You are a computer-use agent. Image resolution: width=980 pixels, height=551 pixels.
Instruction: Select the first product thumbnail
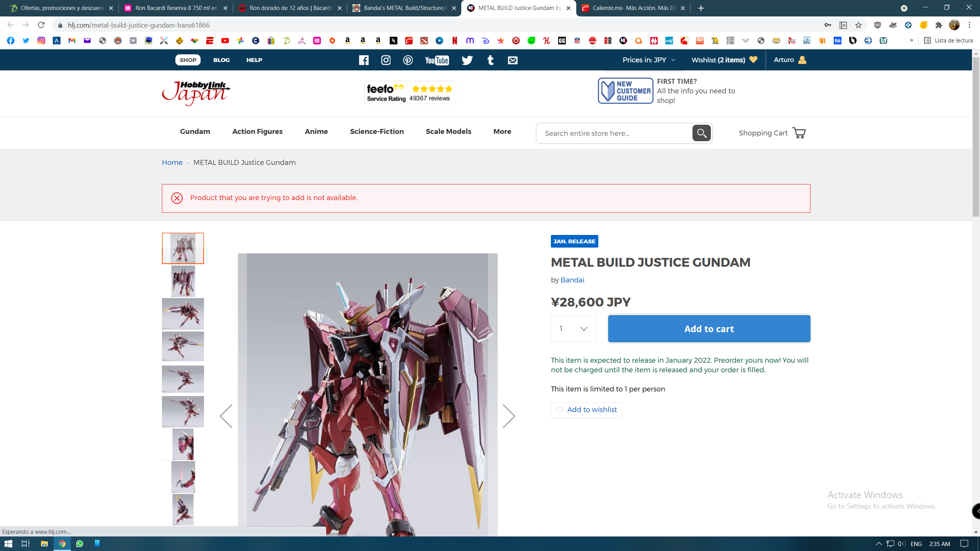[x=183, y=248]
